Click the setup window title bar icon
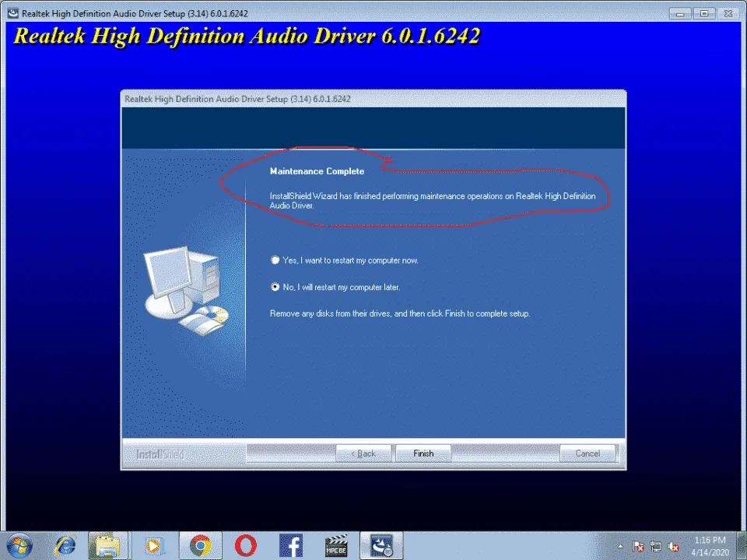747x560 pixels. pyautogui.click(x=13, y=13)
